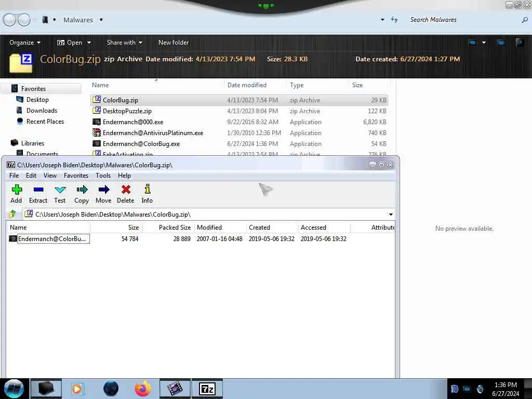Sort 7-Zip list by Name column
The image size is (532, 399).
[48, 228]
